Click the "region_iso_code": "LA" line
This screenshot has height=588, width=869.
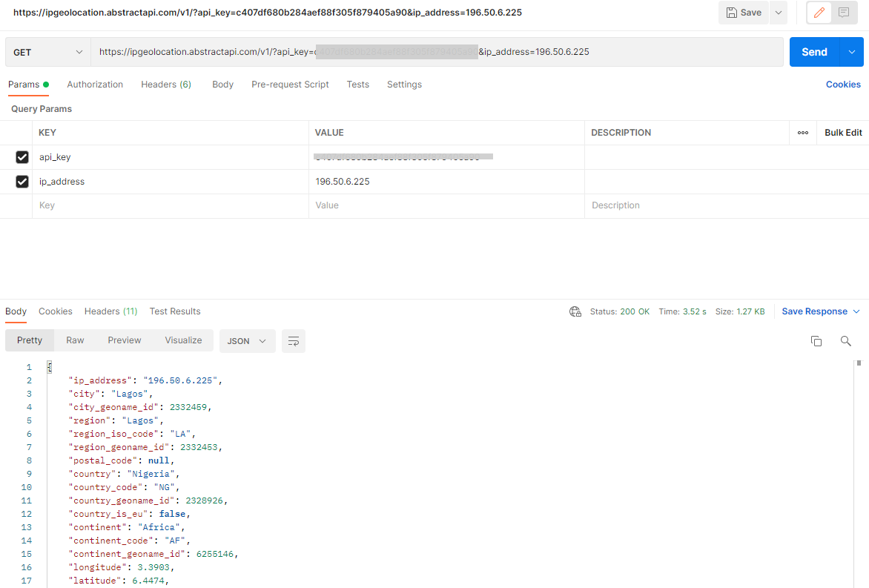[x=132, y=434]
